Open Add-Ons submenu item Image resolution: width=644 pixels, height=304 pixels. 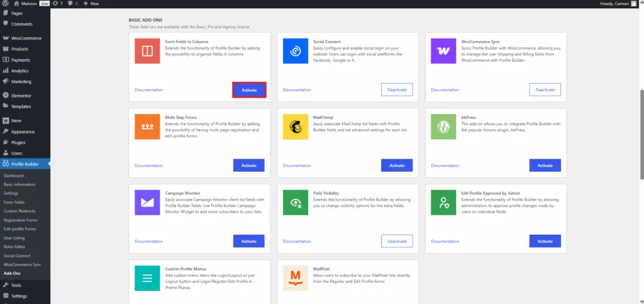[x=12, y=273]
